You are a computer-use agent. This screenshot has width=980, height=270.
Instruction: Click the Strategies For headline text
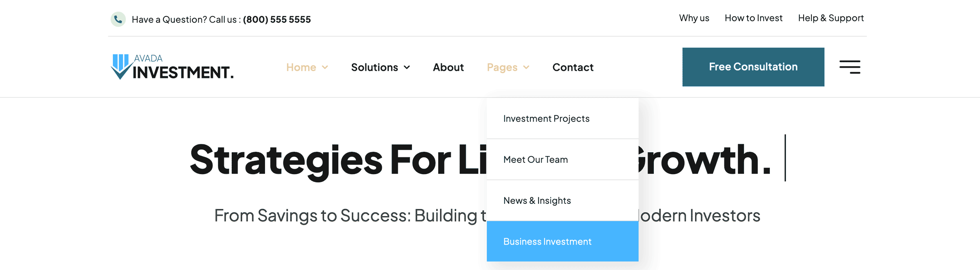(320, 160)
